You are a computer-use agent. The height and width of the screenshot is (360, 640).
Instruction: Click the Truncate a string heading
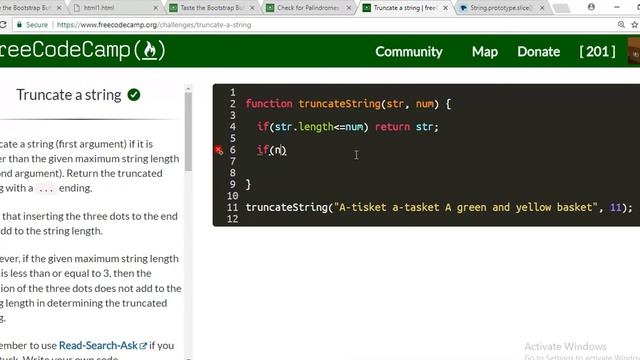point(69,95)
